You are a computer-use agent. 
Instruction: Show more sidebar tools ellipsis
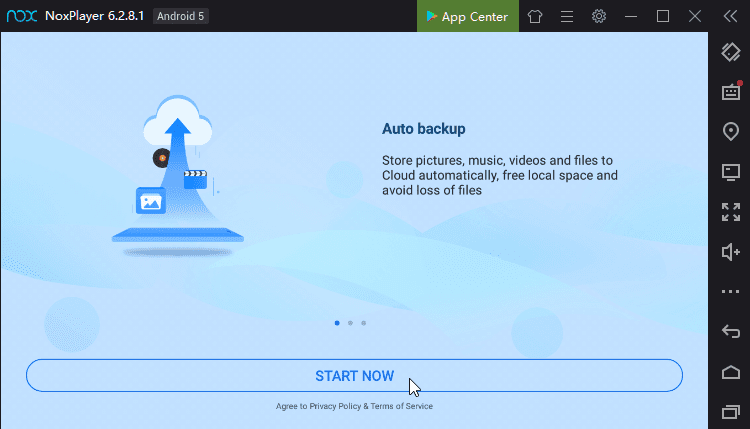(x=731, y=291)
